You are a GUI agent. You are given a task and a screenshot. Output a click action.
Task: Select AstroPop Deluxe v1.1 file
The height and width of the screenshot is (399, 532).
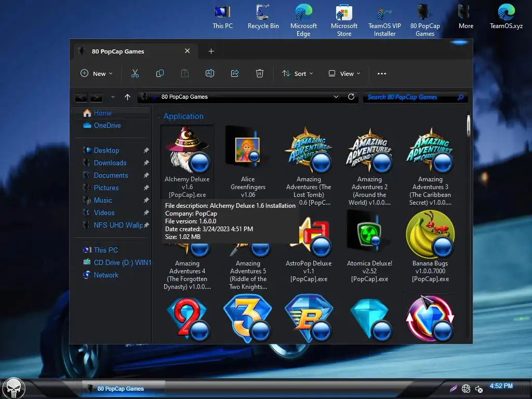pyautogui.click(x=309, y=250)
